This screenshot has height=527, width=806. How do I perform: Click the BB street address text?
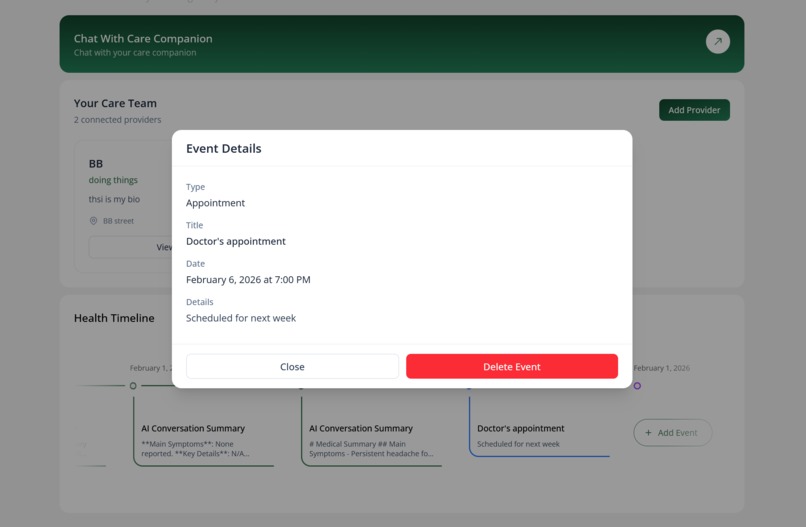118,221
